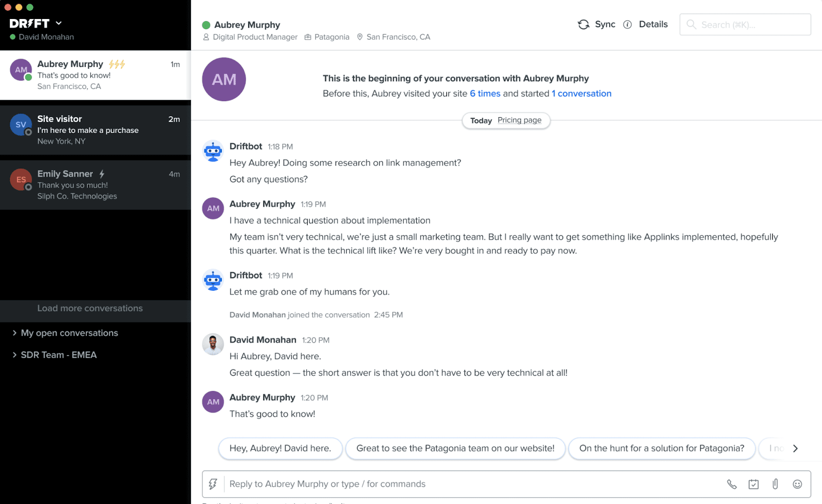
Task: Open the emoji picker
Action: [797, 483]
